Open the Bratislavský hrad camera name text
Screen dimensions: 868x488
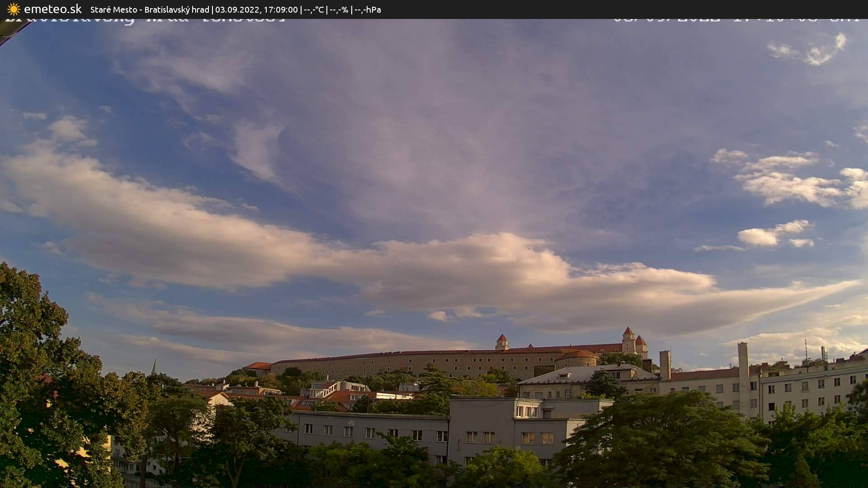[x=177, y=9]
